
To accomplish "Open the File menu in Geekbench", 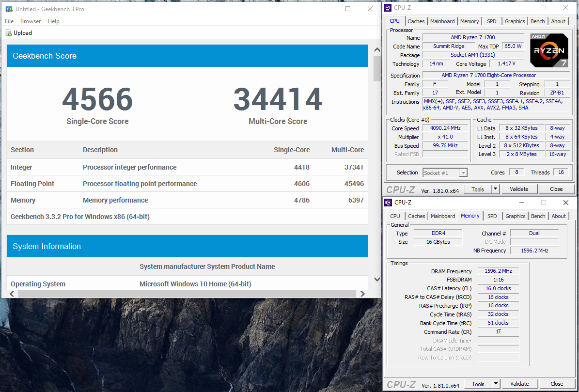I will tap(9, 21).
